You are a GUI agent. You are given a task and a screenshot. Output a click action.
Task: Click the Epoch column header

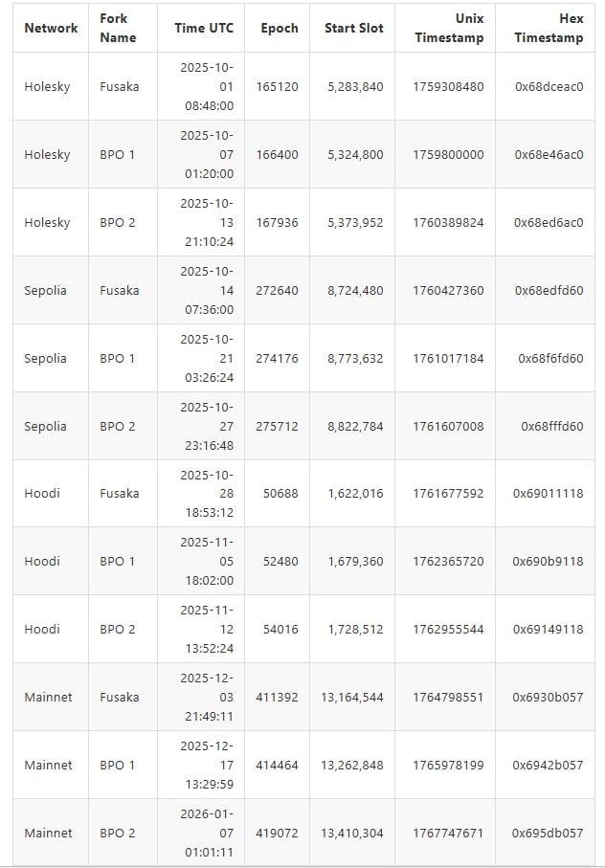click(279, 28)
